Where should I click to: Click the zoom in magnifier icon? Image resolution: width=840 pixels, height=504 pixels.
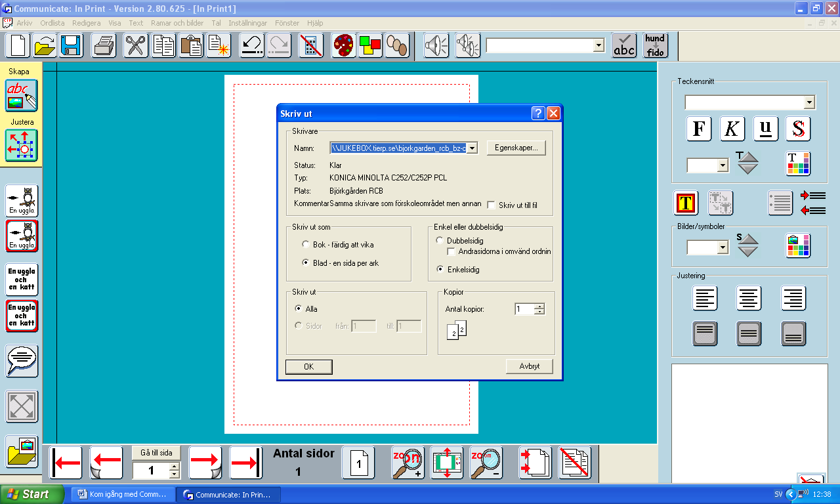[408, 463]
